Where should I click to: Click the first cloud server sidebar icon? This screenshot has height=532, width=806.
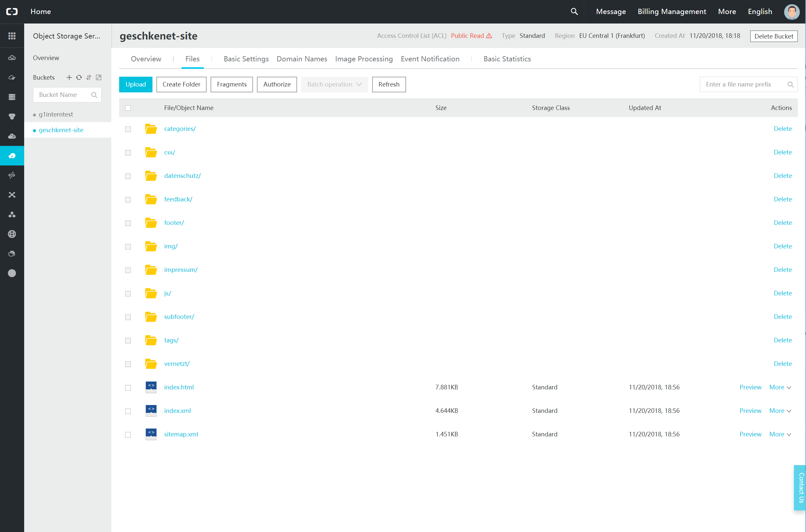click(12, 58)
